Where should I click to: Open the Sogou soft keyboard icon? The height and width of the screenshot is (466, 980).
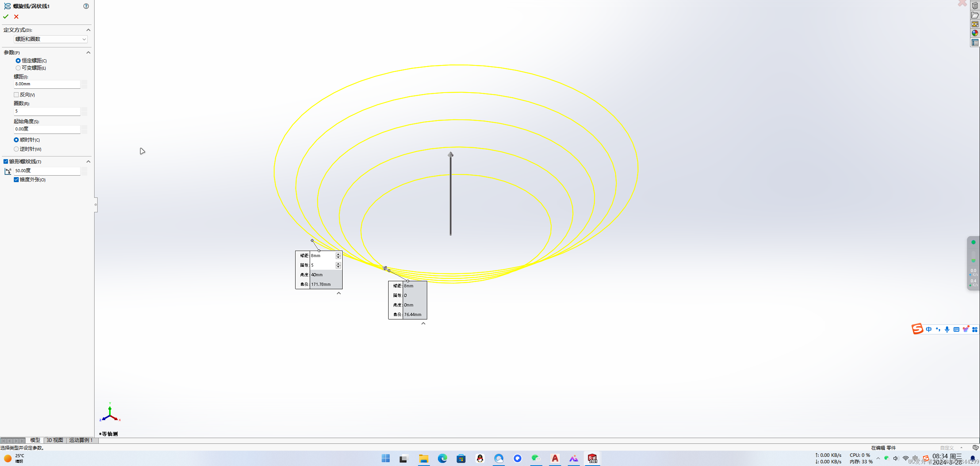pyautogui.click(x=956, y=329)
